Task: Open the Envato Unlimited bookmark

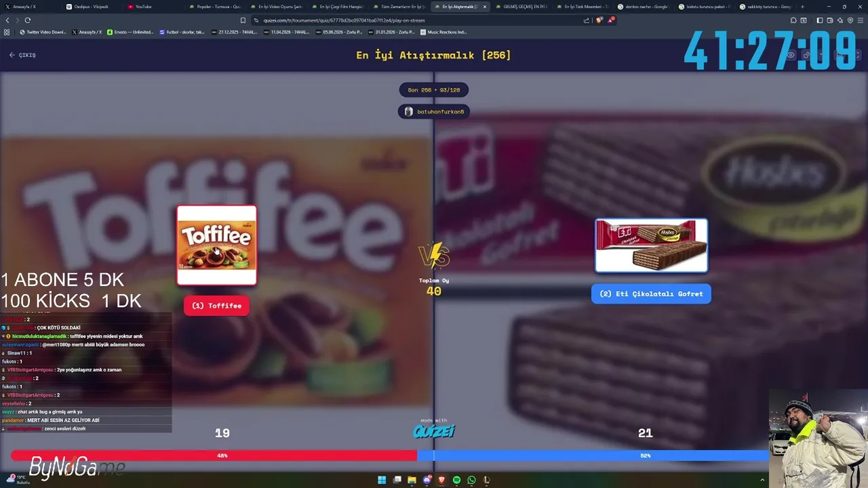Action: pyautogui.click(x=130, y=32)
